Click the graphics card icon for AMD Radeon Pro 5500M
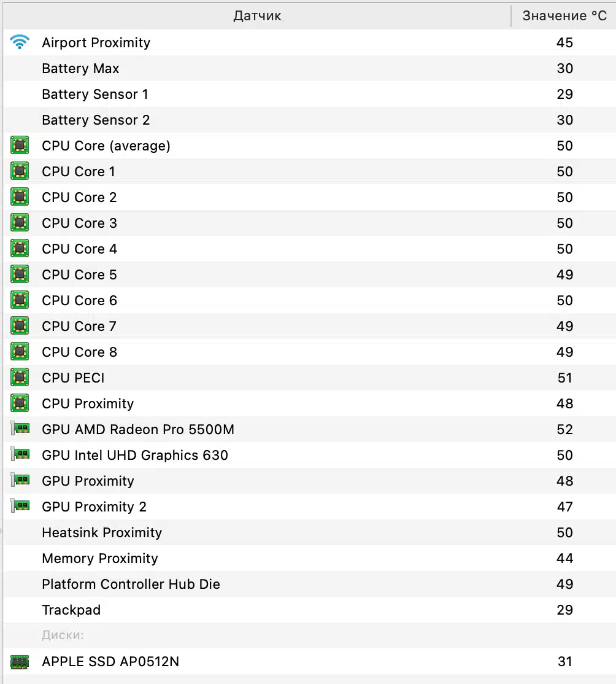The image size is (616, 684). coord(20,429)
